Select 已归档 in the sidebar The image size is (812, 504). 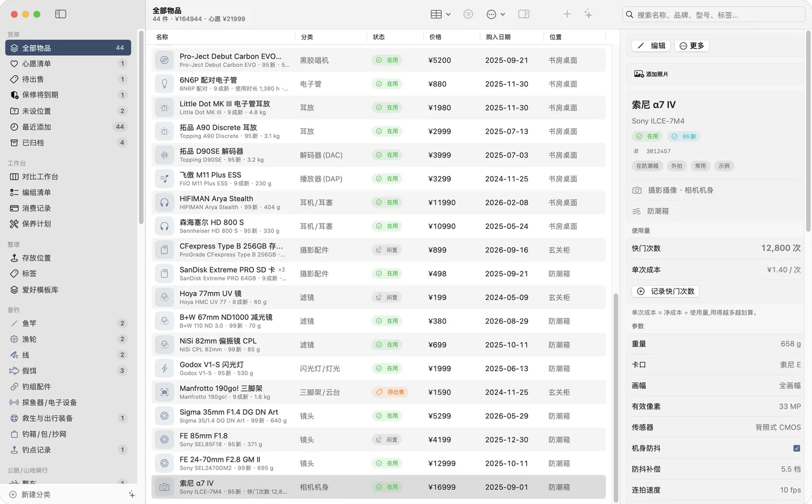pyautogui.click(x=68, y=142)
